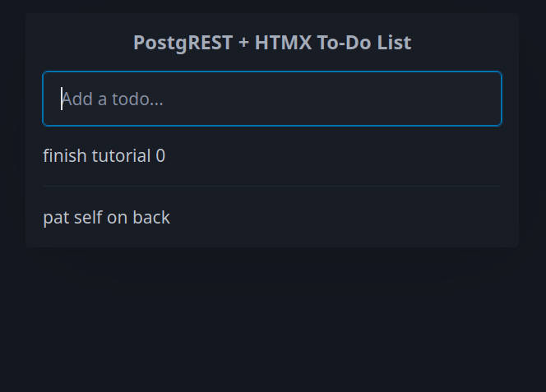The width and height of the screenshot is (546, 392).
Task: Click the '0' after 'finish tutorial'
Action: (160, 155)
